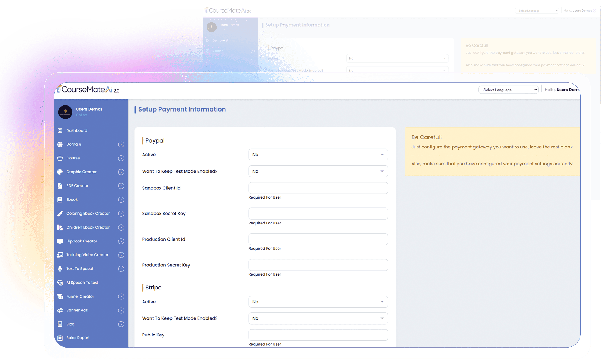Viewport: 604px width, 364px height.
Task: Open AI Speech To text menu item
Action: pos(82,283)
